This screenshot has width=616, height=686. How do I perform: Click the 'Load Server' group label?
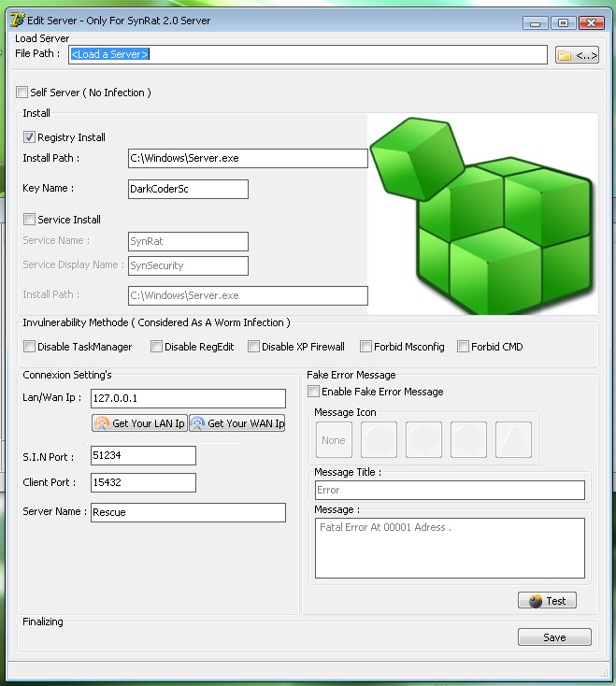coord(42,38)
